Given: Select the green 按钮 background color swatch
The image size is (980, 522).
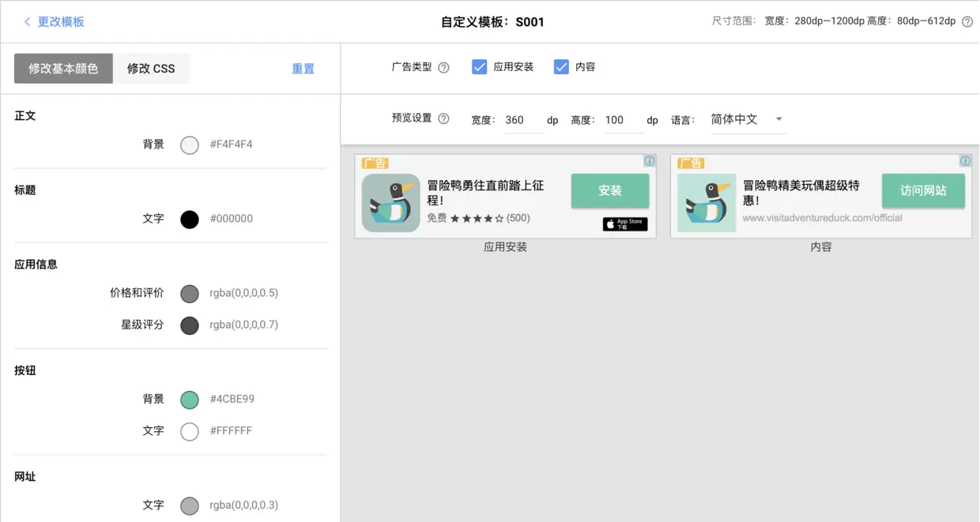Looking at the screenshot, I should 189,400.
